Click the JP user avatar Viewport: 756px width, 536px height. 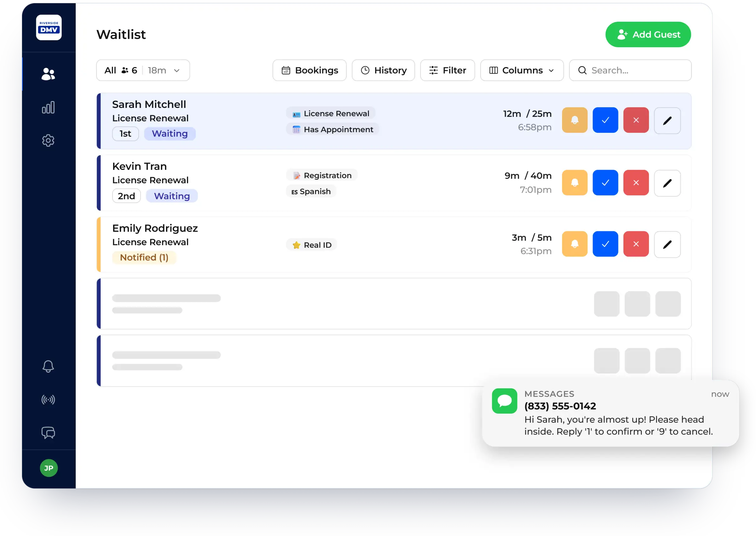click(49, 468)
